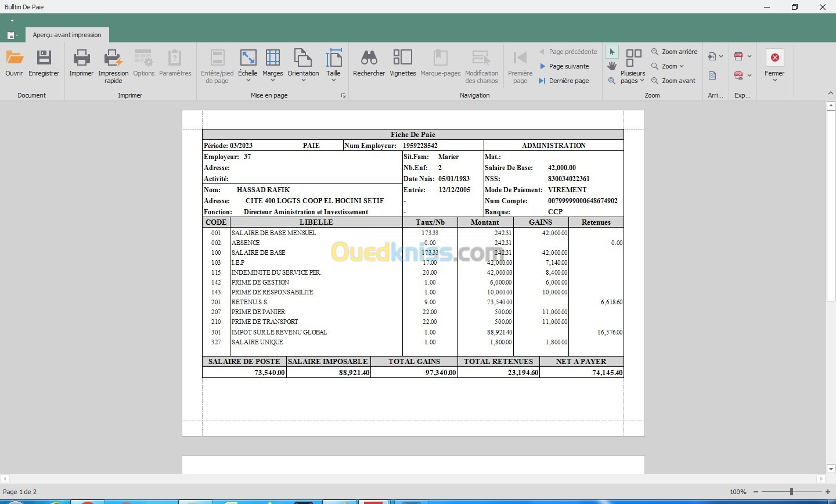Click the Imprimer printer icon
Image resolution: width=836 pixels, height=504 pixels.
(x=81, y=57)
